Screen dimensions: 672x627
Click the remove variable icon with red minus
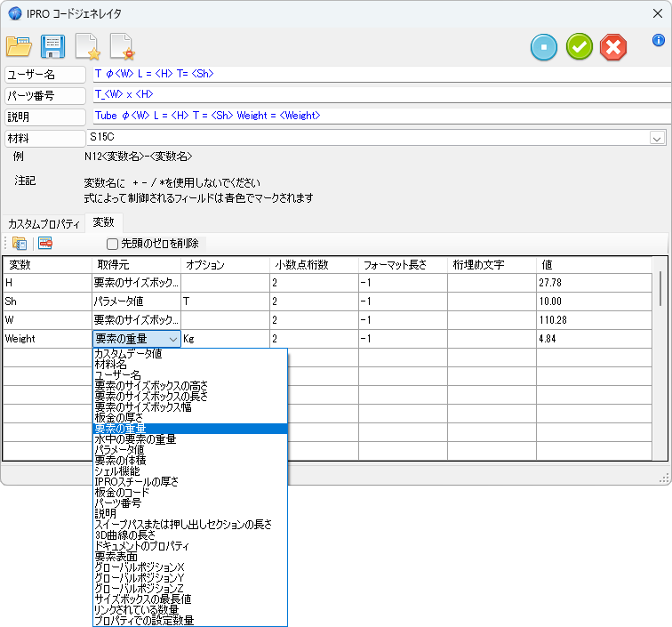point(45,243)
